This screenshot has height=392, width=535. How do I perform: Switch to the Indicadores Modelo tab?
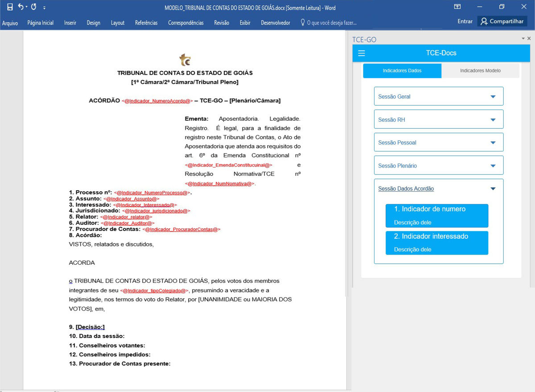(x=480, y=71)
